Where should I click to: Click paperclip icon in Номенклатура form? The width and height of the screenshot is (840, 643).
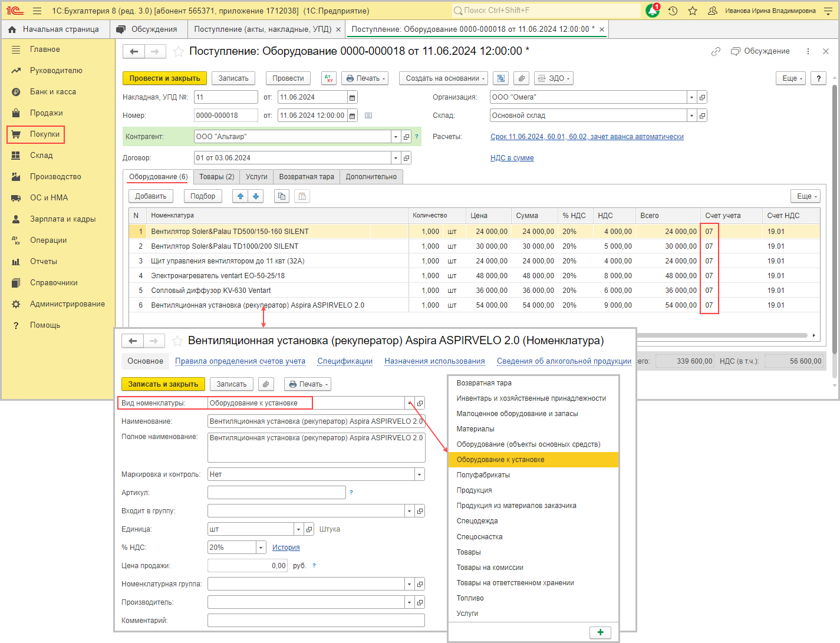266,384
